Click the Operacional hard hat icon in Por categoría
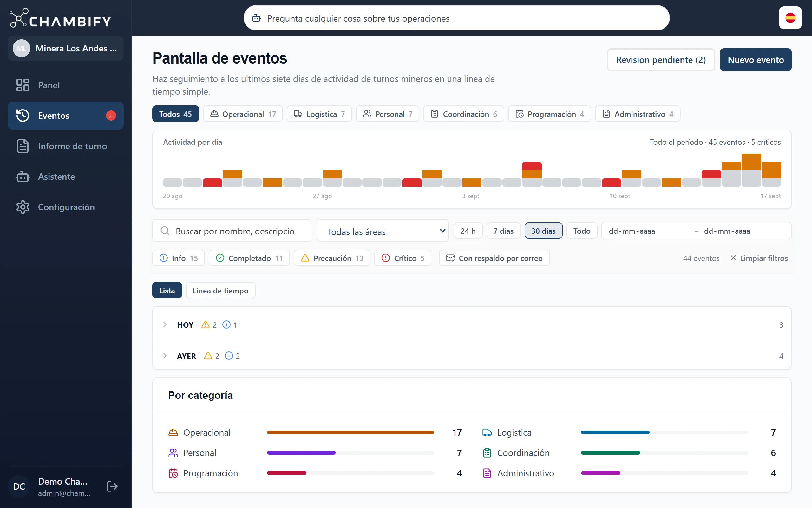Viewport: 812px width, 508px height. tap(173, 432)
